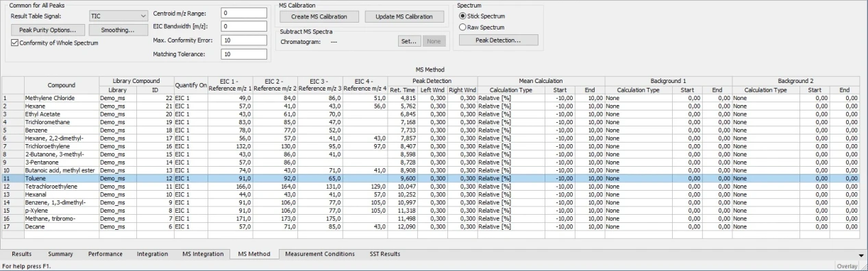Click Tetrachloroethylene EIC 1 value 166,0
Viewport: 868px width, 271px height.
231,186
